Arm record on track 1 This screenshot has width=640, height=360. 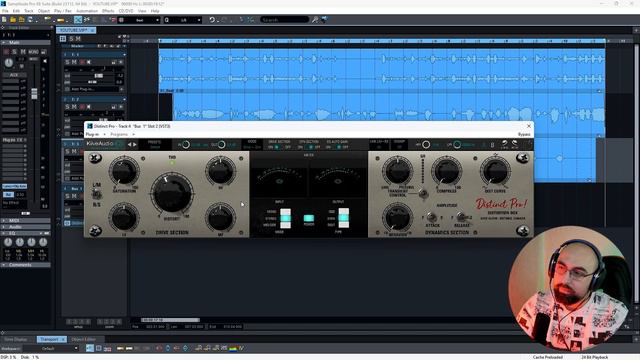coord(82,62)
